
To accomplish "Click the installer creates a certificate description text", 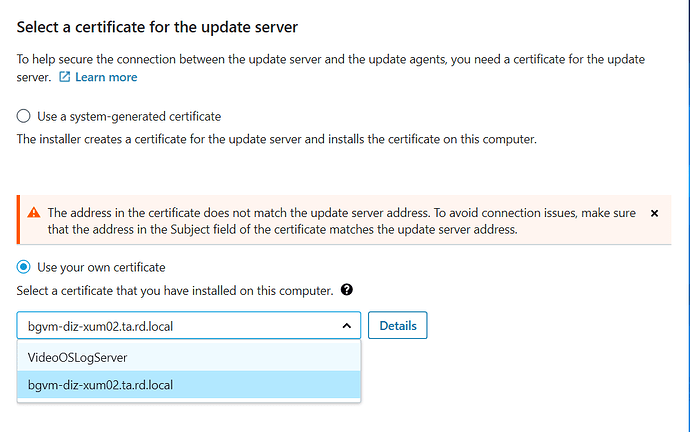I will click(277, 139).
